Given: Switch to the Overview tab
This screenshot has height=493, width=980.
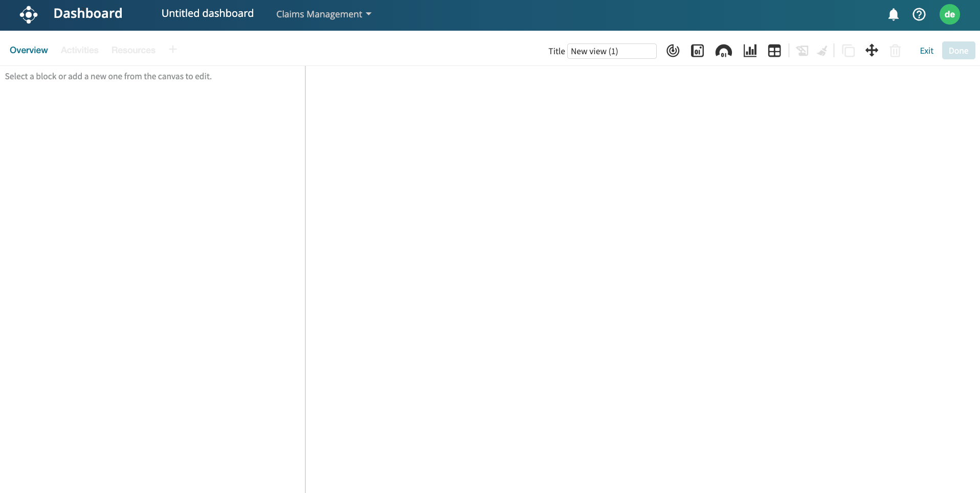Looking at the screenshot, I should [x=29, y=50].
